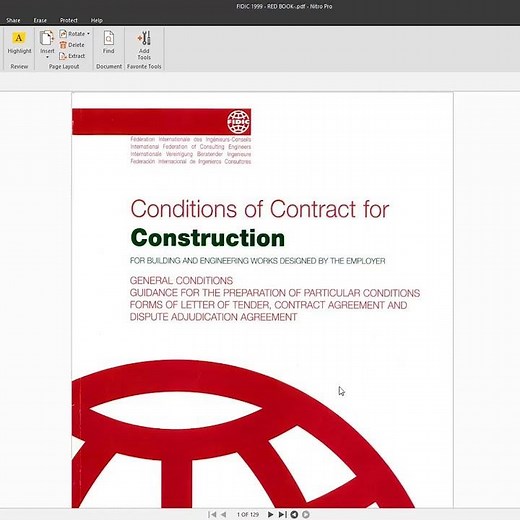Image resolution: width=520 pixels, height=520 pixels.
Task: Jump to the last page
Action: click(x=282, y=514)
